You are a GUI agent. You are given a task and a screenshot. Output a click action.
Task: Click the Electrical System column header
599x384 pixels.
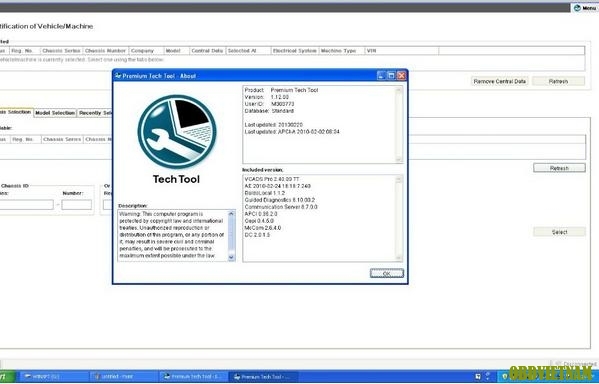click(295, 50)
